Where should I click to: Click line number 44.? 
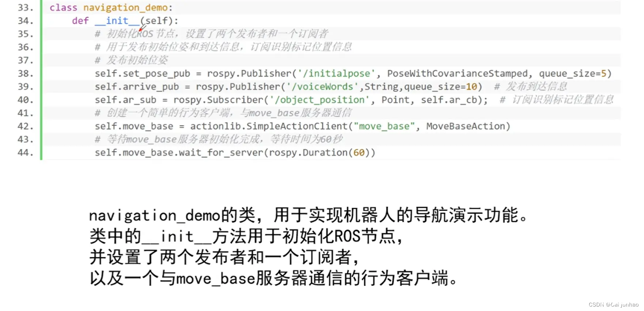[25, 152]
